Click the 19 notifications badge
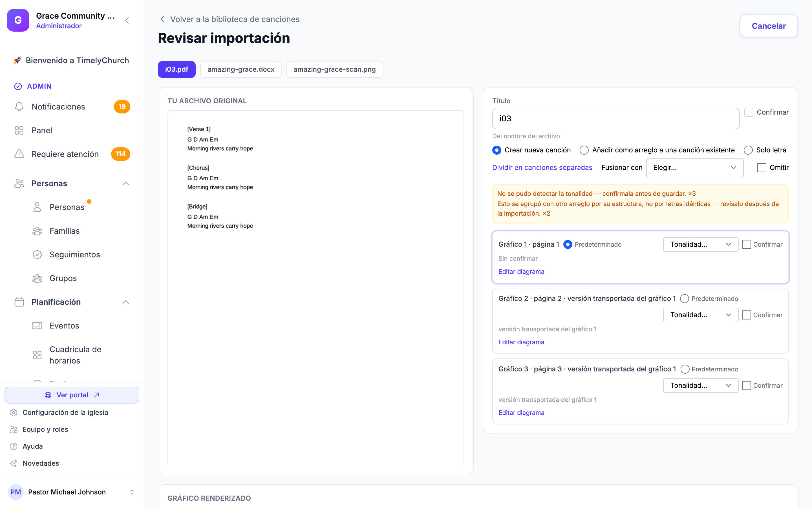Image resolution: width=812 pixels, height=508 pixels. click(x=122, y=106)
